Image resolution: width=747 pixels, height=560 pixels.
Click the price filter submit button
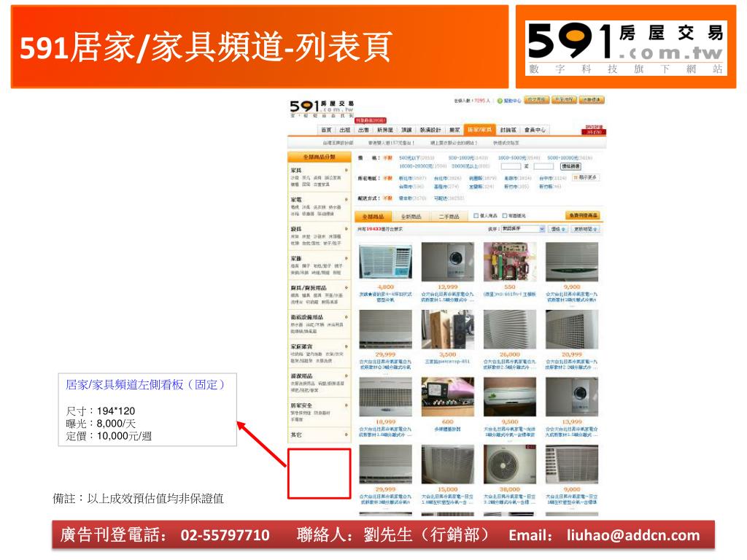[570, 166]
